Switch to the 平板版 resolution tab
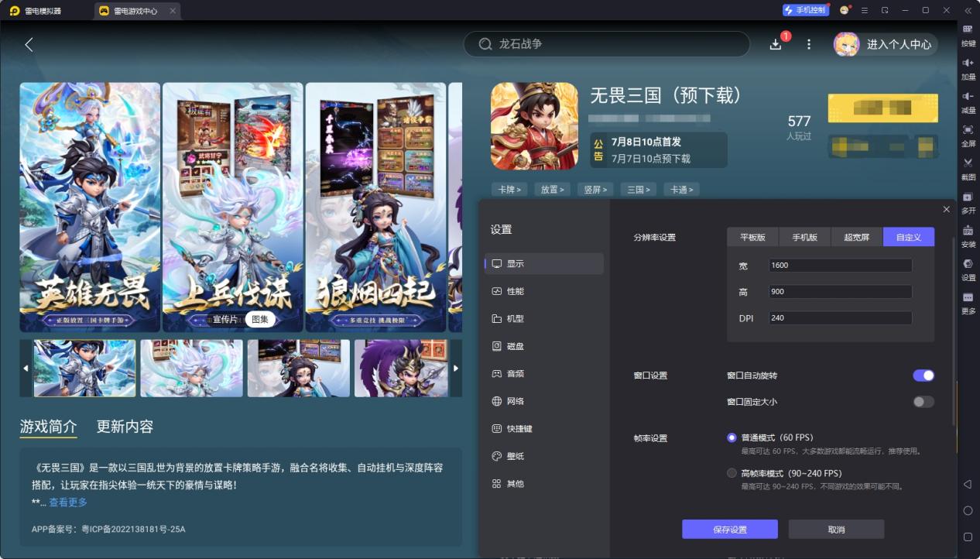Image resolution: width=980 pixels, height=559 pixels. point(752,237)
